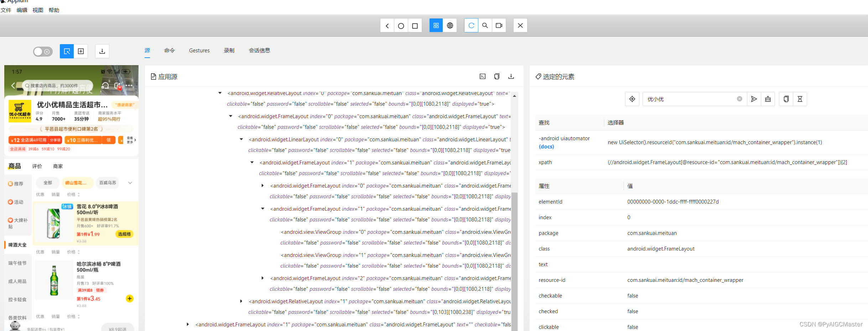868x331 pixels.
Task: Expand the RelativeLayout index 1 node
Action: (x=241, y=301)
